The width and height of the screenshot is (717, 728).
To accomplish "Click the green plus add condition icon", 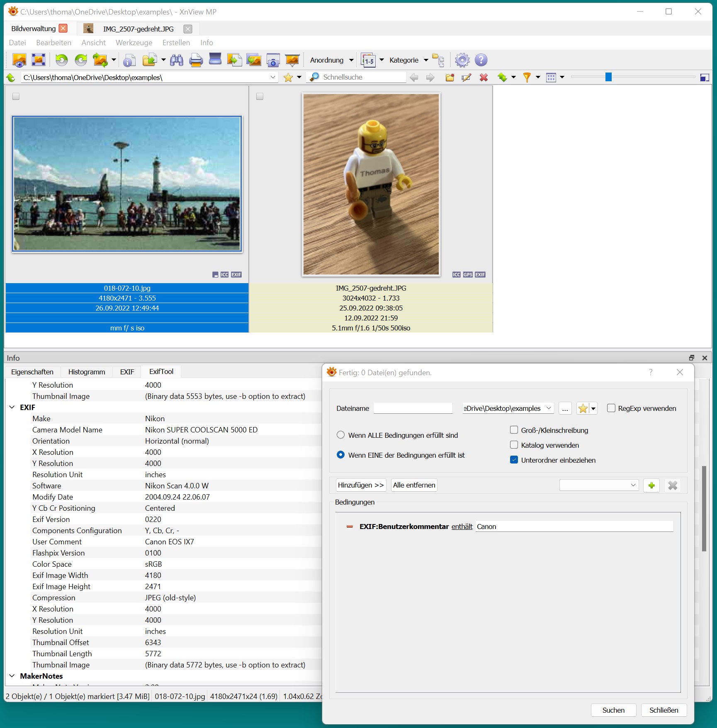I will (x=651, y=485).
